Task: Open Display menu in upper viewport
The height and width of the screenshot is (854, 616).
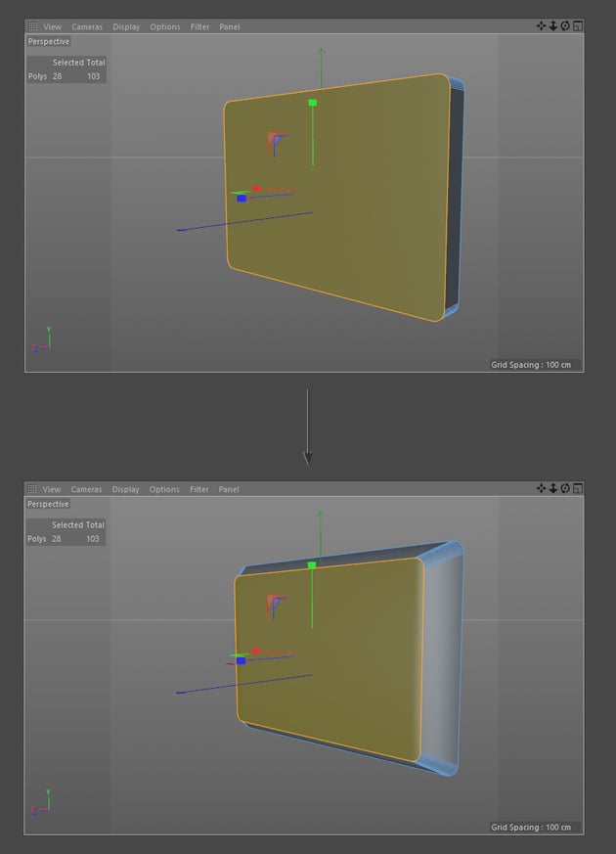Action: tap(126, 26)
